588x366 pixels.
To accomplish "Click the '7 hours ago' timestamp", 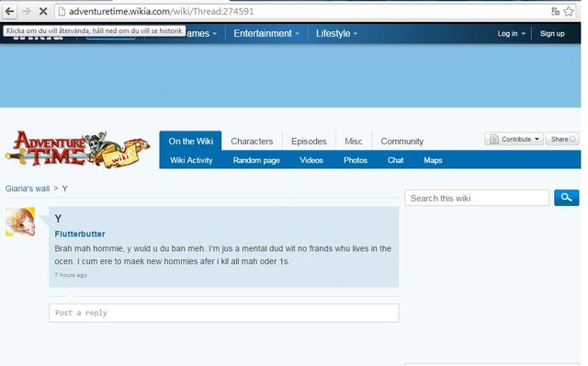I will coord(71,275).
